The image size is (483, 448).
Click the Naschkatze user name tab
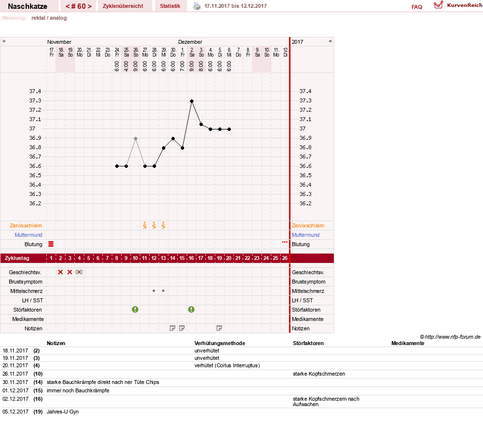[x=28, y=6]
